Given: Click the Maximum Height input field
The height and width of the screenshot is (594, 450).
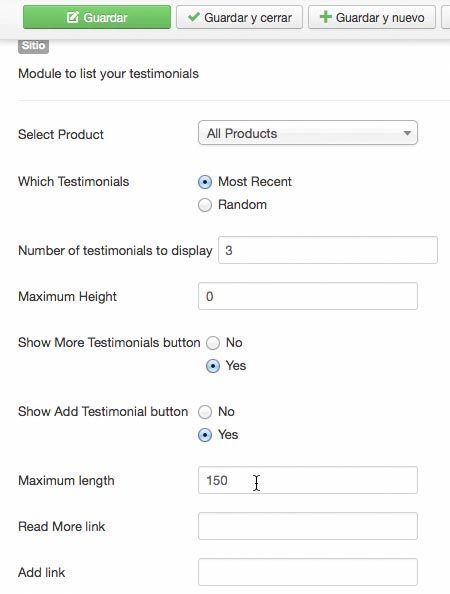Looking at the screenshot, I should click(x=308, y=296).
